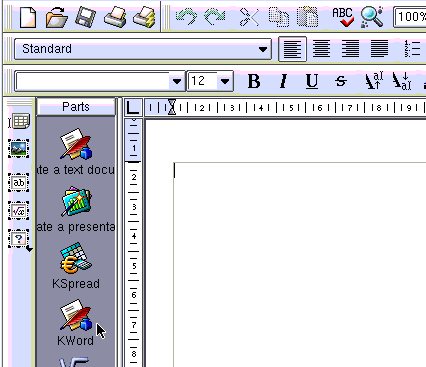Justify the paragraph text
The width and height of the screenshot is (426, 367).
[380, 49]
